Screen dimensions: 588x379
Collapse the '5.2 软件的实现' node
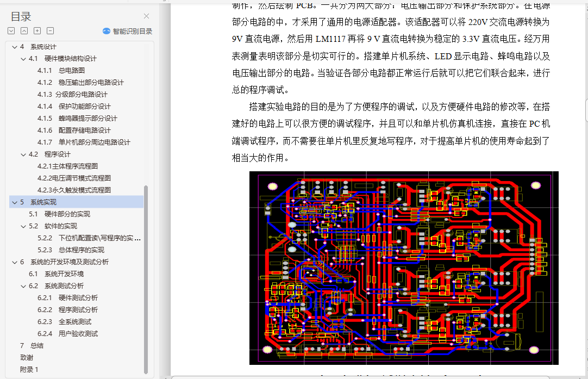point(23,226)
